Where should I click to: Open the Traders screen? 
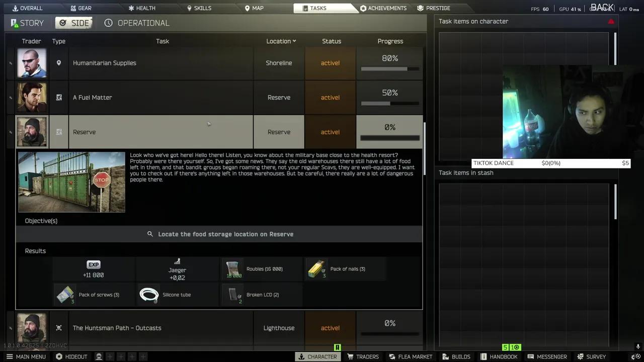(363, 356)
